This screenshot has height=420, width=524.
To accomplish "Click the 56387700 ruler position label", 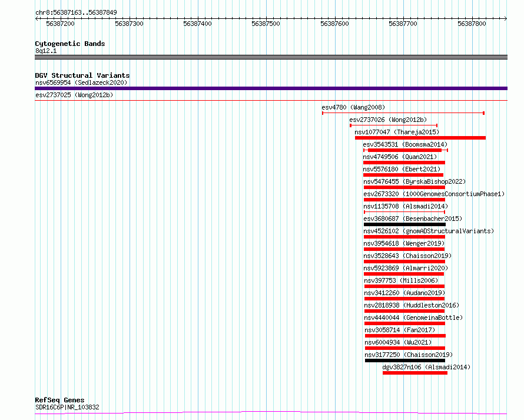I will [403, 24].
